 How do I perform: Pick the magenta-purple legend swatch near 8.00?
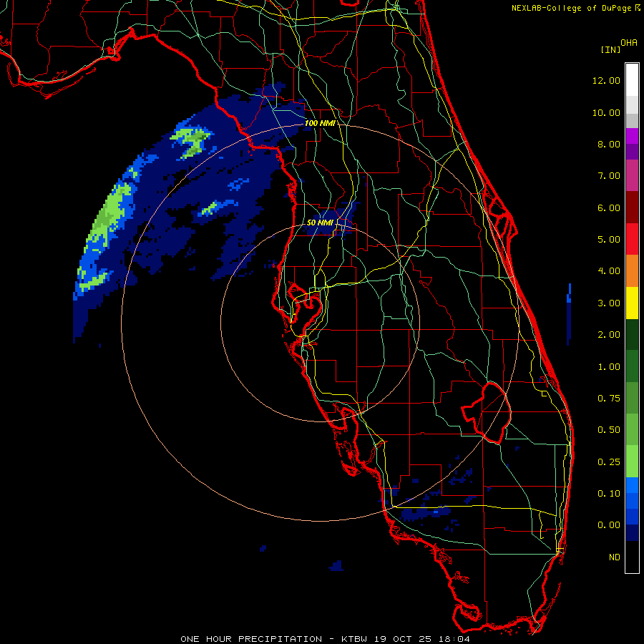[x=632, y=136]
